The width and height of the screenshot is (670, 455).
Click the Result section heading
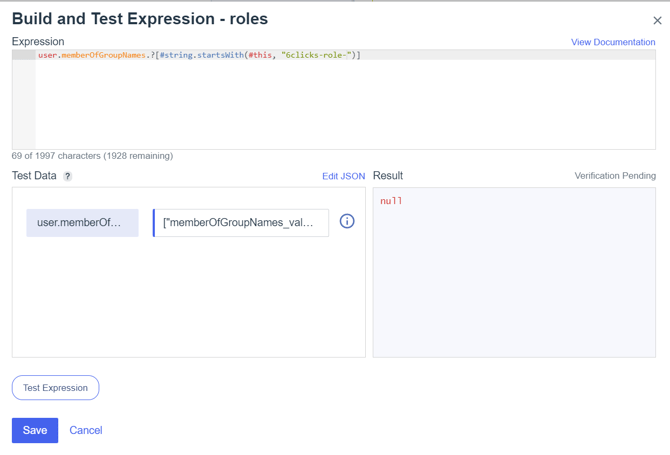coord(388,176)
